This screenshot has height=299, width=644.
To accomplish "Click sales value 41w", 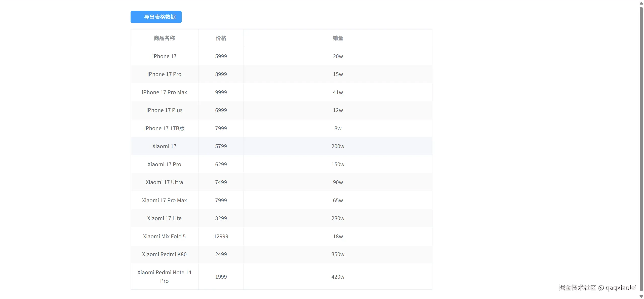I will pyautogui.click(x=338, y=92).
